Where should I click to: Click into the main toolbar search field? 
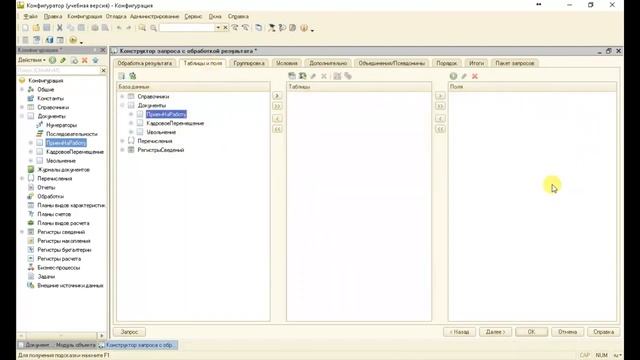click(x=187, y=28)
